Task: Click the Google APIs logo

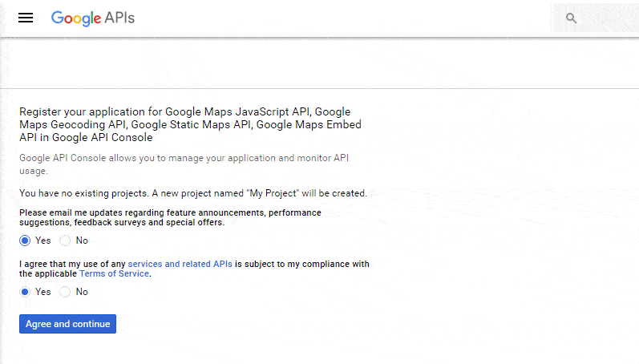Action: (92, 18)
